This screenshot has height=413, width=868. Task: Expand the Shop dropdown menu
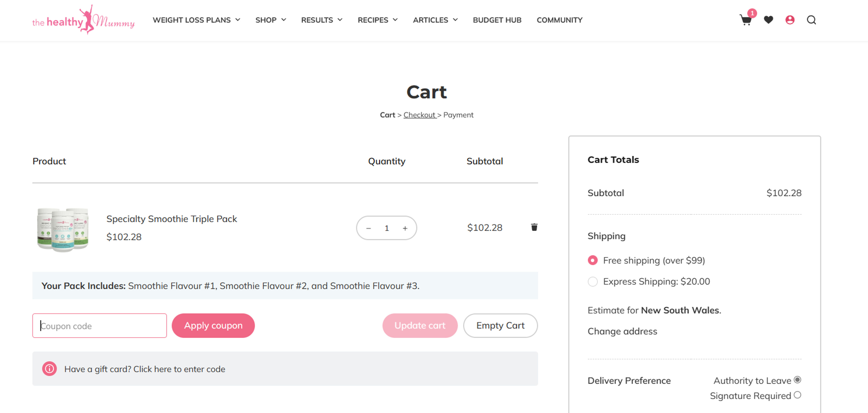pos(271,20)
